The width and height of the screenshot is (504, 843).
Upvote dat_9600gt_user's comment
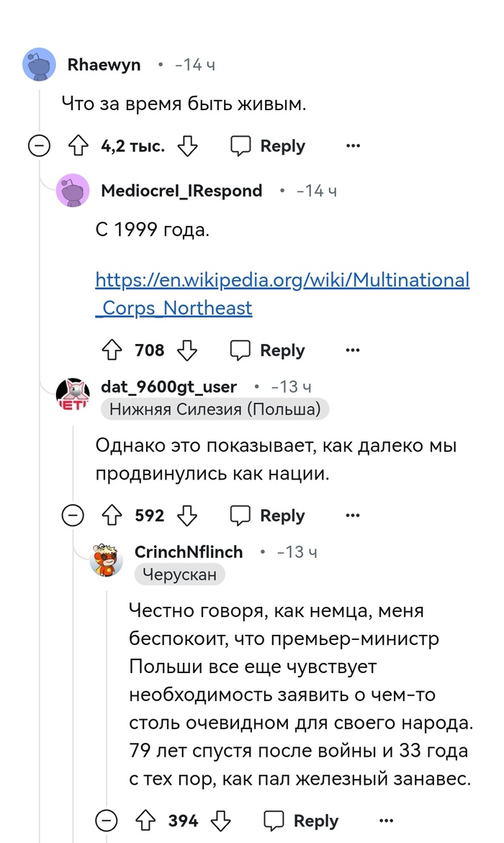coord(112,515)
